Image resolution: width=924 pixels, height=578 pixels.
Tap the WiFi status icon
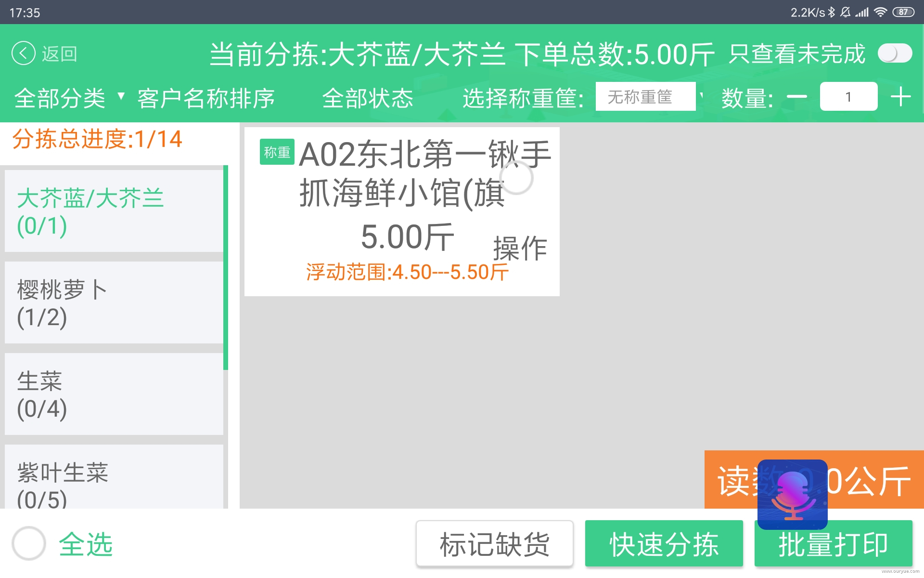point(880,12)
